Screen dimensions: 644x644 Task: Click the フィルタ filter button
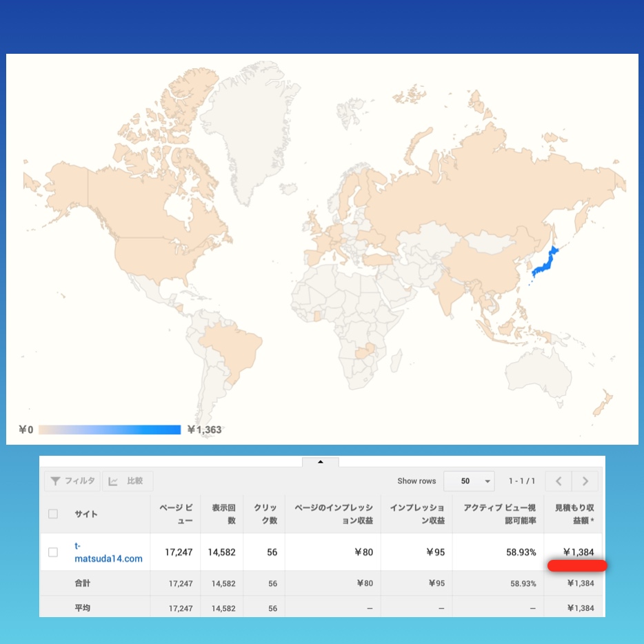click(x=72, y=481)
